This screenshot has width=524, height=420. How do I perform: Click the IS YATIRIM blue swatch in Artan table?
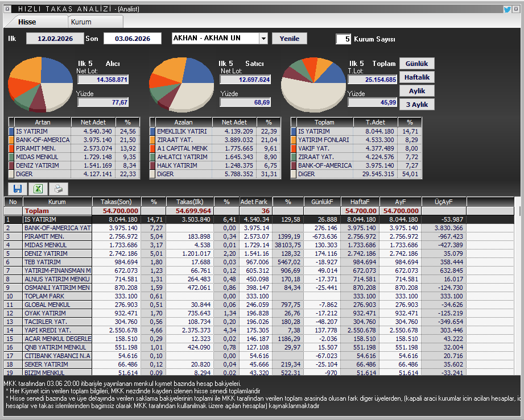[11, 131]
